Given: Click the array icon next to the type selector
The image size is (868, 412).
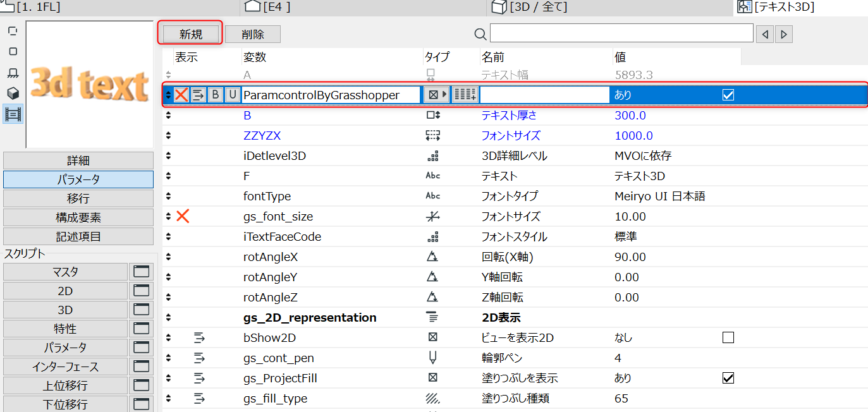Looking at the screenshot, I should click(x=465, y=95).
